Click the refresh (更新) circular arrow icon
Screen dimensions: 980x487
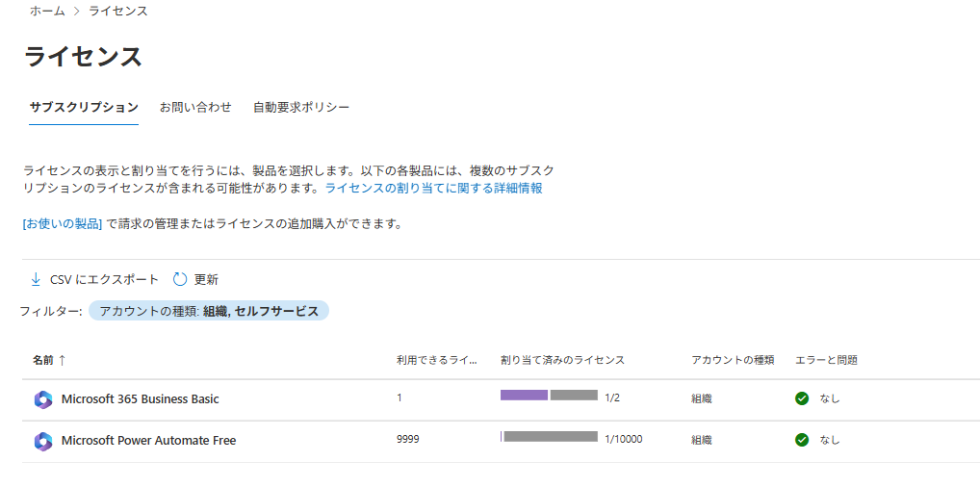(179, 279)
